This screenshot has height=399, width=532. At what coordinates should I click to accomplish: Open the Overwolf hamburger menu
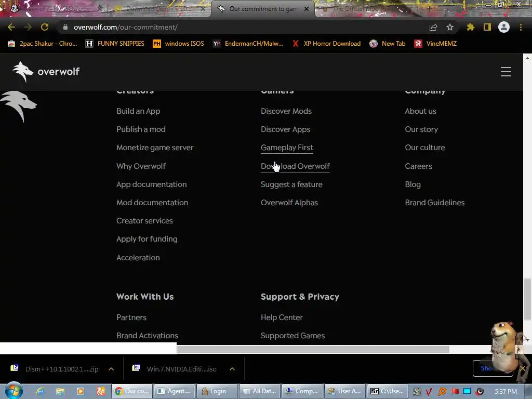[506, 72]
